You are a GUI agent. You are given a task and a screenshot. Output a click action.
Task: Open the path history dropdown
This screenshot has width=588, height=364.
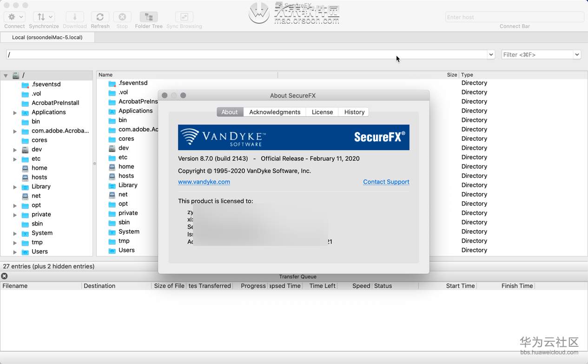pos(491,54)
